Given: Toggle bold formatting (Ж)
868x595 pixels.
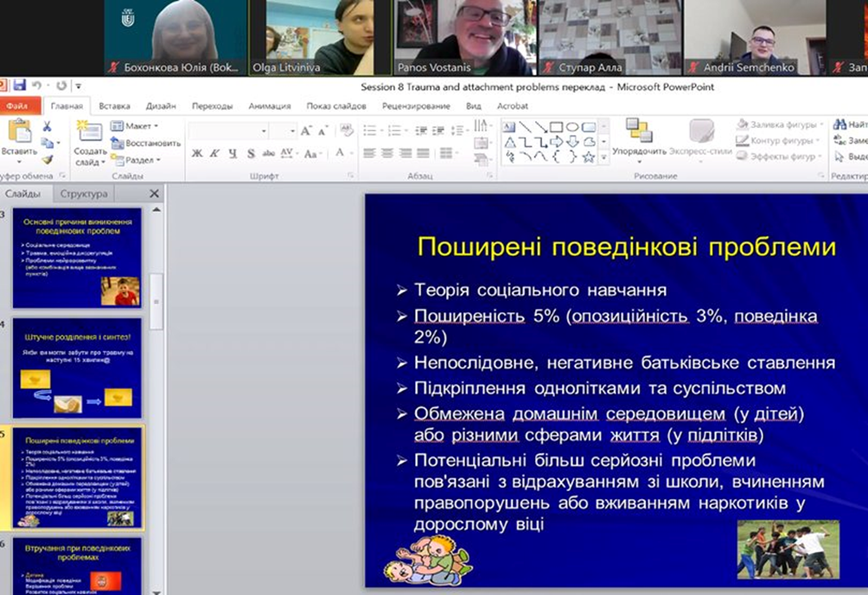Looking at the screenshot, I should coord(197,154).
